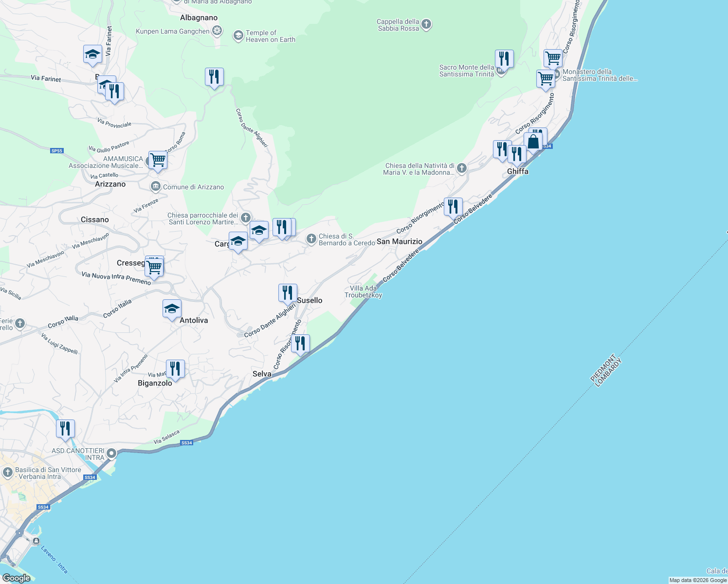
Task: Select the restaurant pin near Selva
Action: [300, 344]
